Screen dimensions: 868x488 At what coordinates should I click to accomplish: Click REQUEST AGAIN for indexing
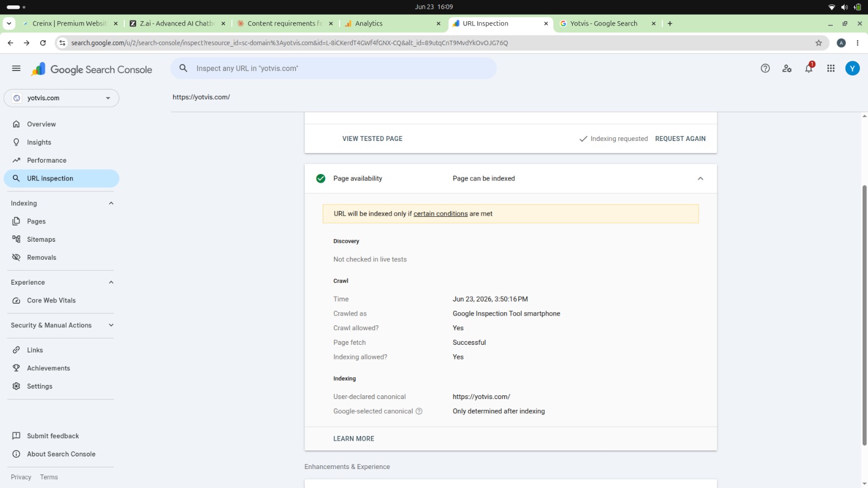click(680, 139)
